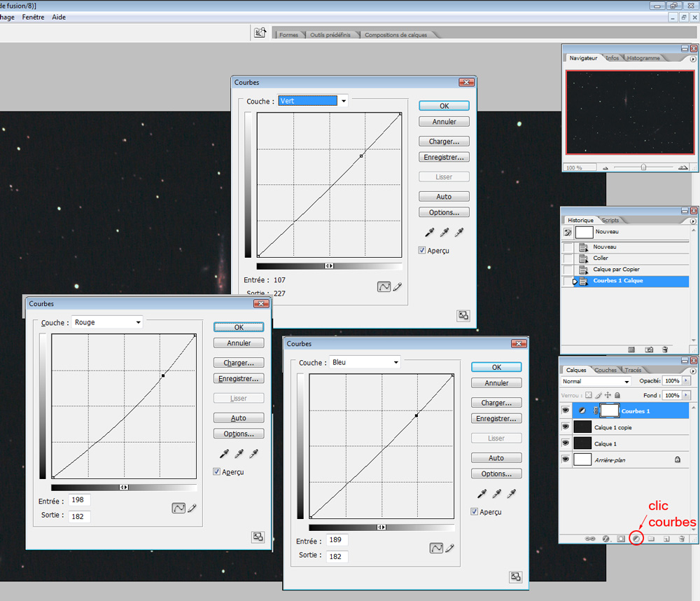Click the Navigateur zoom slider handle
This screenshot has width=700, height=601.
643,167
